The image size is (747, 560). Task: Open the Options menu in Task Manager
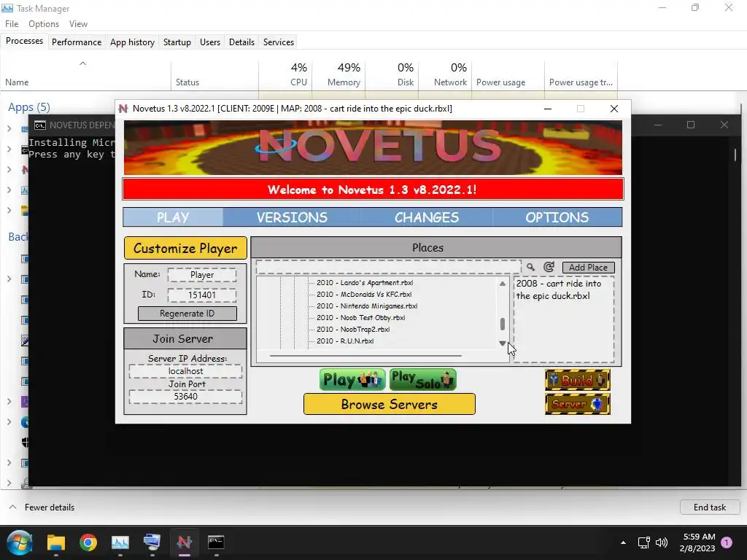(44, 24)
